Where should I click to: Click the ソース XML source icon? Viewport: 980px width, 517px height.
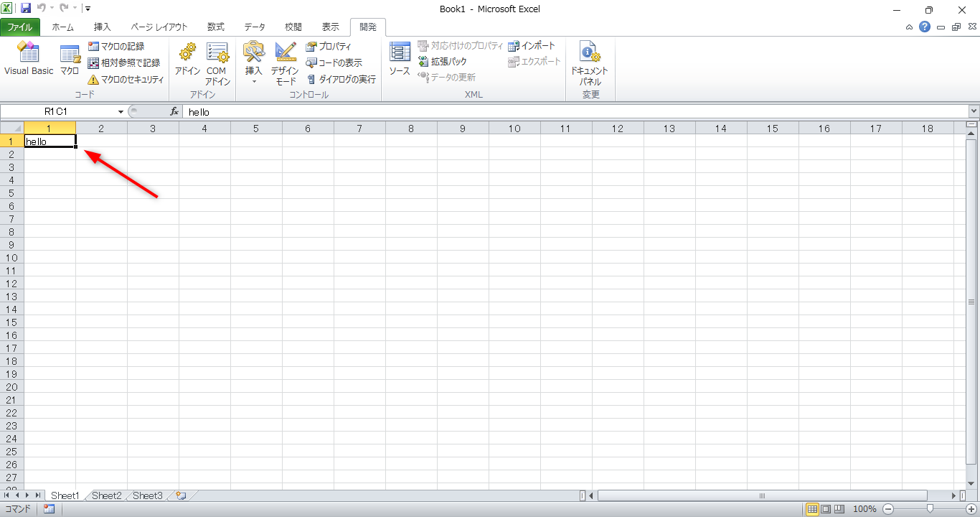[x=400, y=59]
